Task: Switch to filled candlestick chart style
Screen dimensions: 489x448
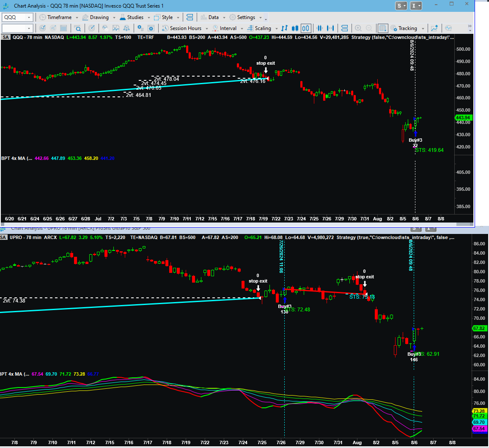Action: (x=295, y=28)
